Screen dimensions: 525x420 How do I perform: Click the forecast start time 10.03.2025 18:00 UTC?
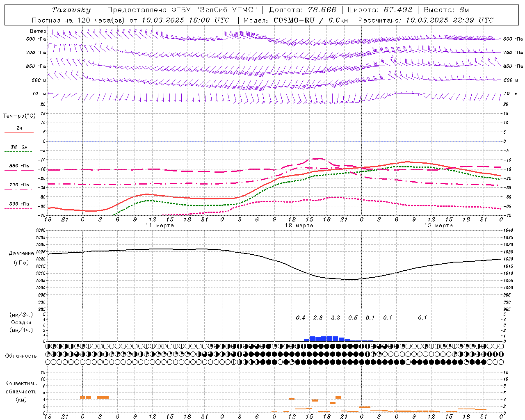185,20
